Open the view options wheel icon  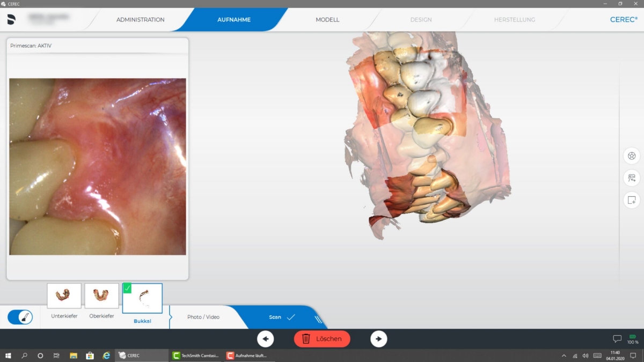tap(632, 156)
